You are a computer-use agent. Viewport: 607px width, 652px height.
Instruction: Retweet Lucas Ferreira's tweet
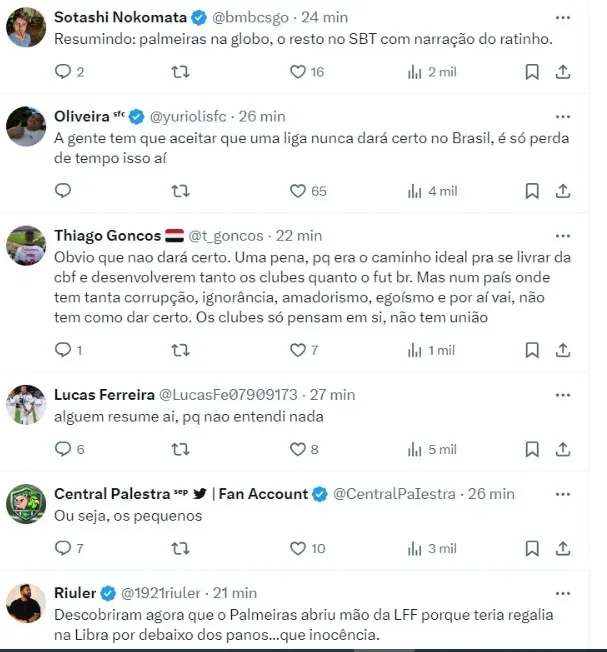(x=181, y=449)
